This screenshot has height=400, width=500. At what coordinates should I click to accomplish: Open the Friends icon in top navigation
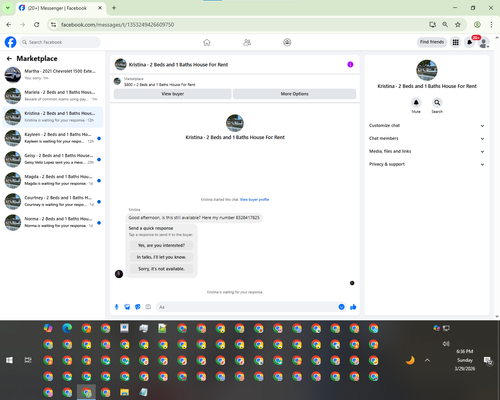click(247, 42)
